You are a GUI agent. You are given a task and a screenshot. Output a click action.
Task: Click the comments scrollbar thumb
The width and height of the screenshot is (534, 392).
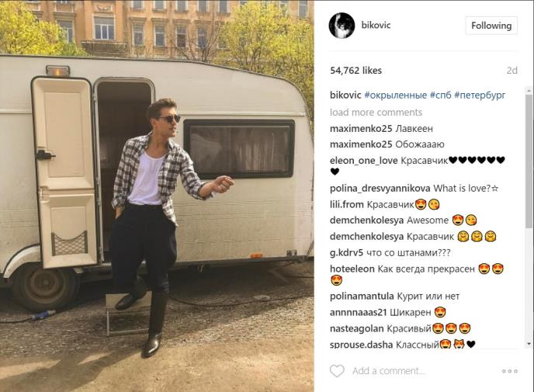pos(529,161)
